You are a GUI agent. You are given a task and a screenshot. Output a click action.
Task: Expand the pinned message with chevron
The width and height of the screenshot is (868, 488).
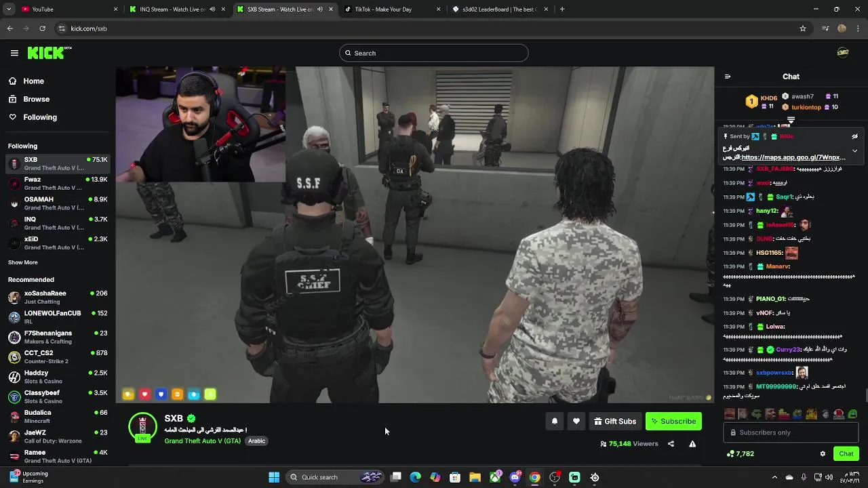click(x=854, y=150)
